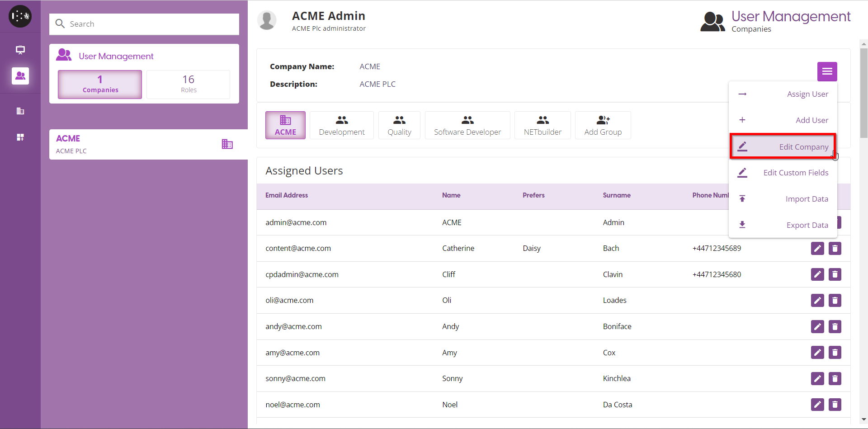Click the ACME Admin profile avatar
The image size is (868, 429).
point(267,20)
